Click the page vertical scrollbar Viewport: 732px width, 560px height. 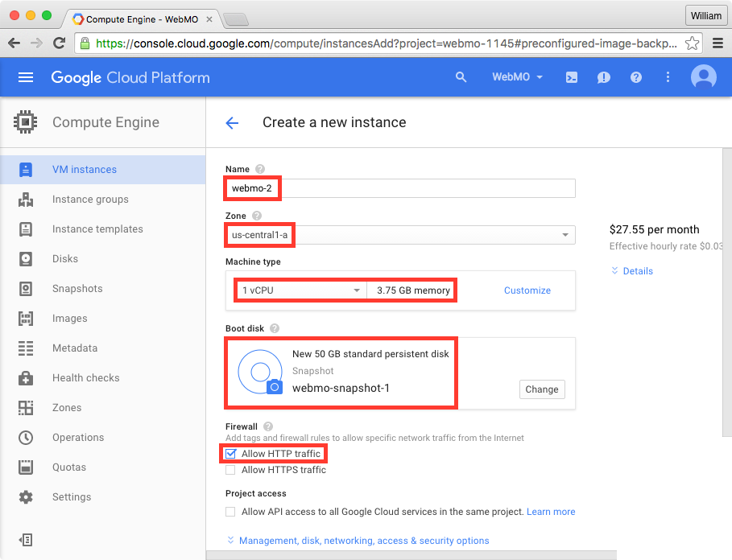tap(727, 293)
